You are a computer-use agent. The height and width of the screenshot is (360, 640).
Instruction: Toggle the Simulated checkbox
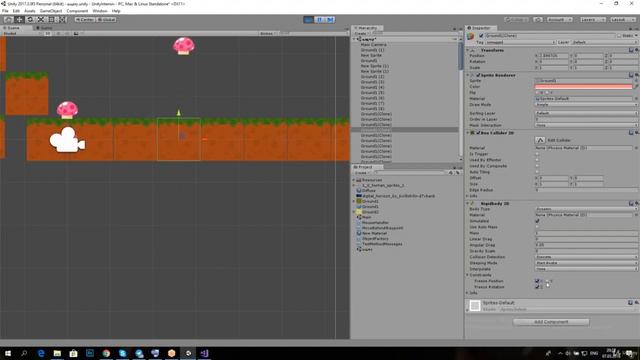point(537,221)
